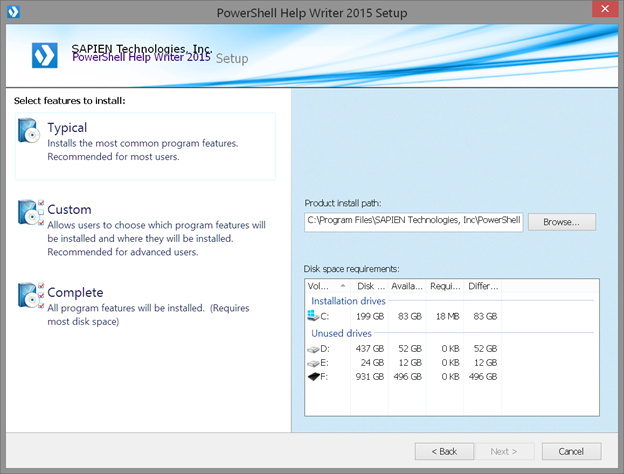This screenshot has height=474, width=624.
Task: Click the SAPIEN logo in the banner
Action: pos(45,55)
